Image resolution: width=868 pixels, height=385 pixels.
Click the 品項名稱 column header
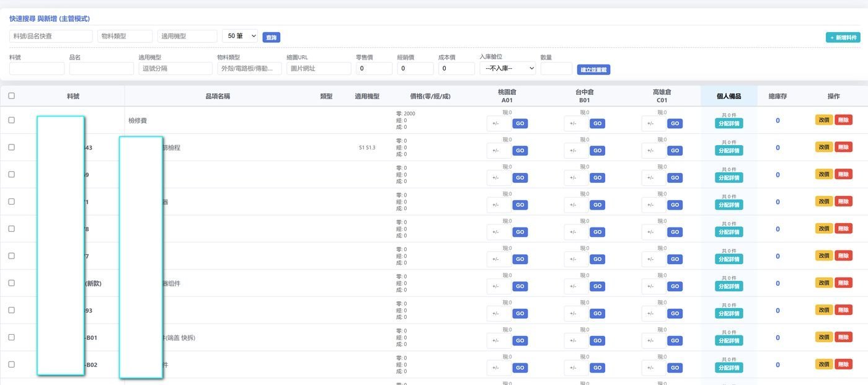tap(218, 97)
